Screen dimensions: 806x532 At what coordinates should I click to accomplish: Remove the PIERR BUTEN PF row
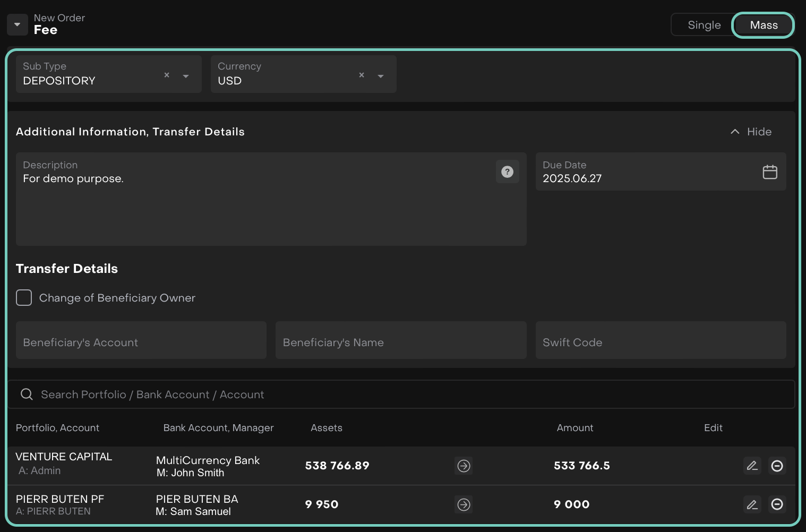(x=777, y=504)
